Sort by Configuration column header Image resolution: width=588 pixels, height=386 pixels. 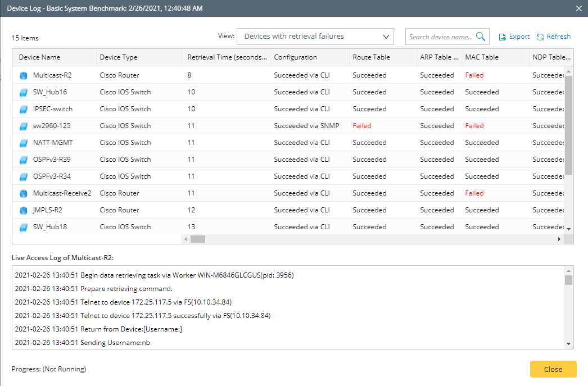pos(296,57)
